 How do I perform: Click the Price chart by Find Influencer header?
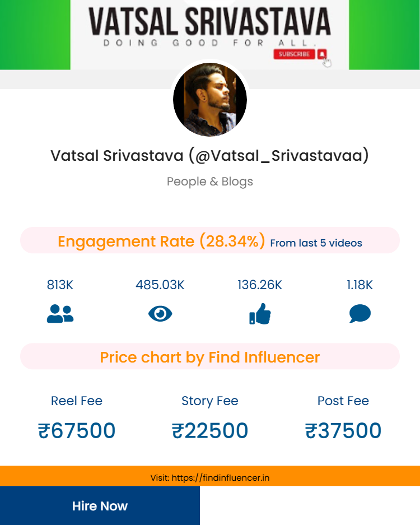(x=210, y=357)
